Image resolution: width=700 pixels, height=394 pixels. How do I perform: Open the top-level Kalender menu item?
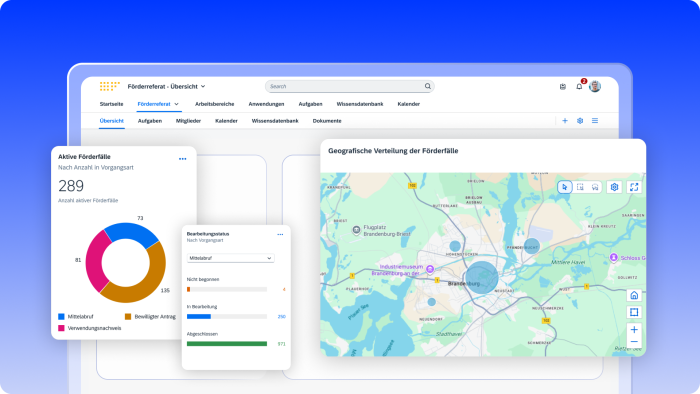408,104
